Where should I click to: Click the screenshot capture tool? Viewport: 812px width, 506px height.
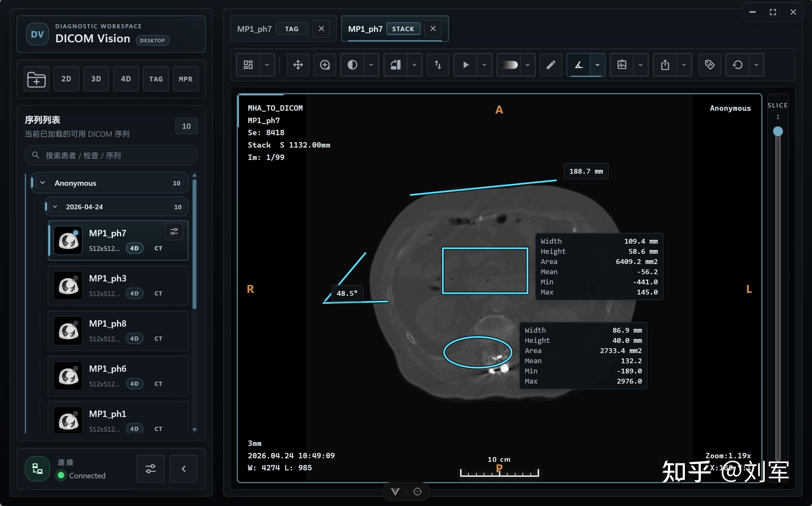(622, 65)
